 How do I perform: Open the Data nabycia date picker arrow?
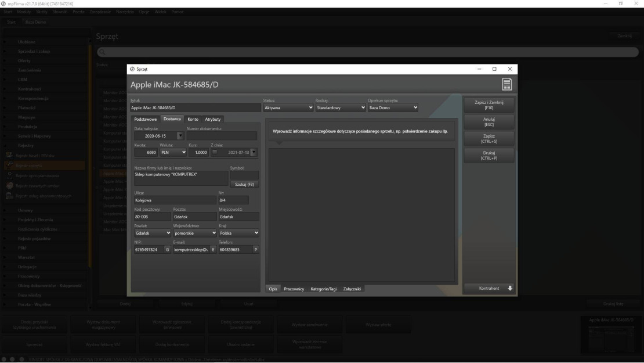180,136
